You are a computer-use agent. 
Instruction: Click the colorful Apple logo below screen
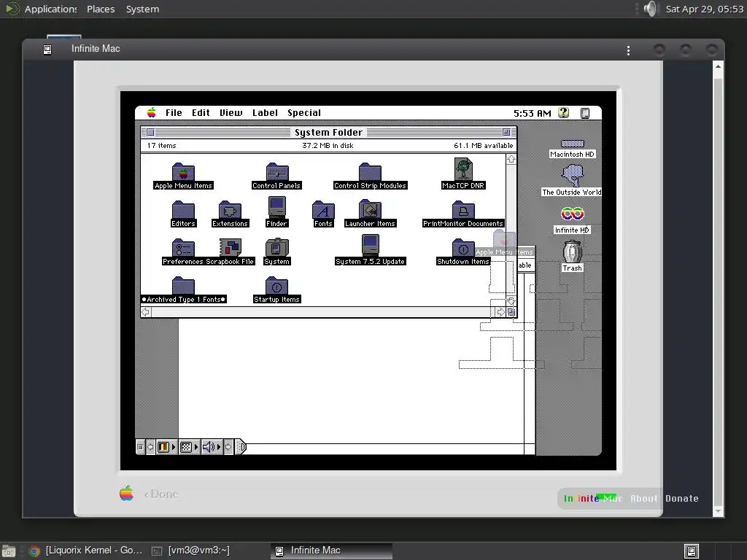coord(126,494)
